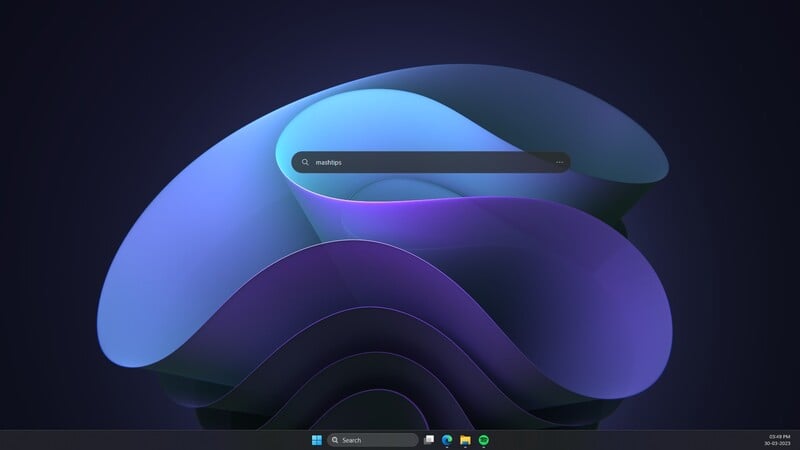Open the Windows Start menu

pyautogui.click(x=317, y=440)
